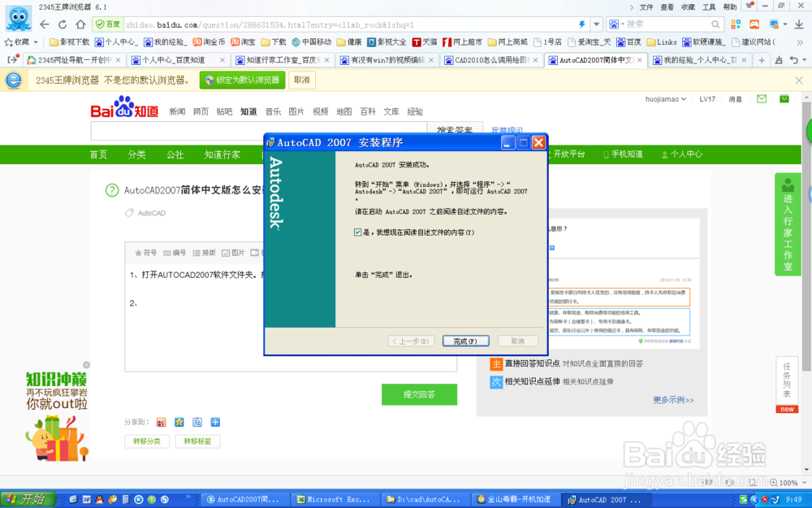Click the 编号 editor toolbar button

tap(175, 253)
